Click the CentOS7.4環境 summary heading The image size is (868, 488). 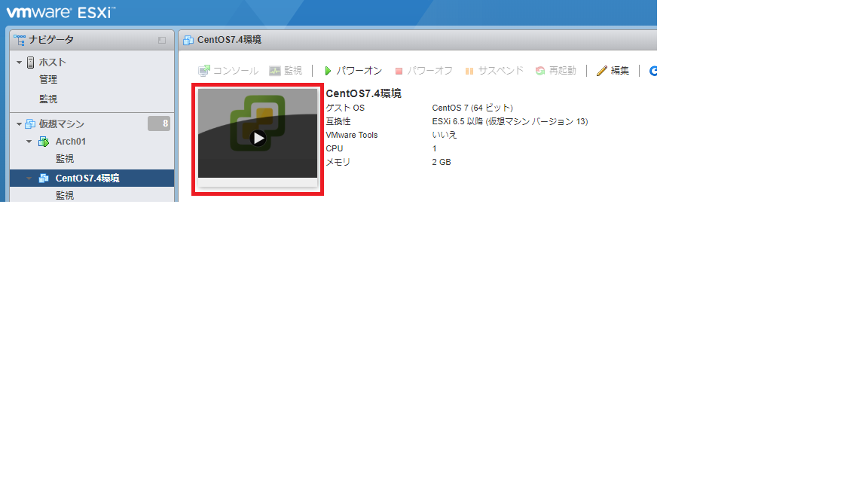tap(363, 93)
